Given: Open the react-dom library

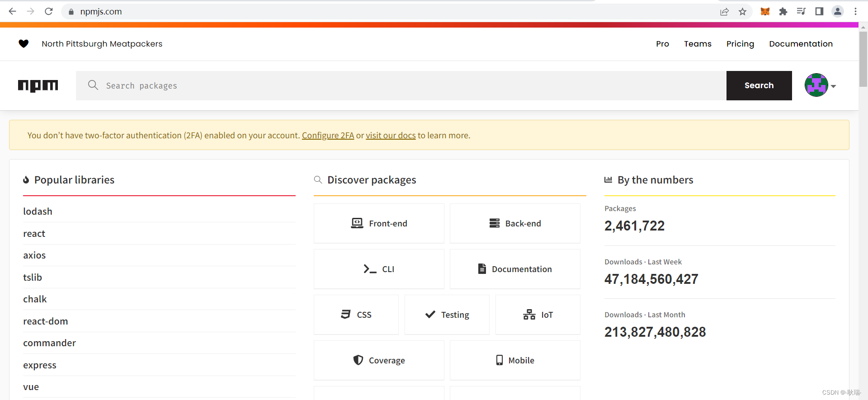Looking at the screenshot, I should click(x=45, y=321).
